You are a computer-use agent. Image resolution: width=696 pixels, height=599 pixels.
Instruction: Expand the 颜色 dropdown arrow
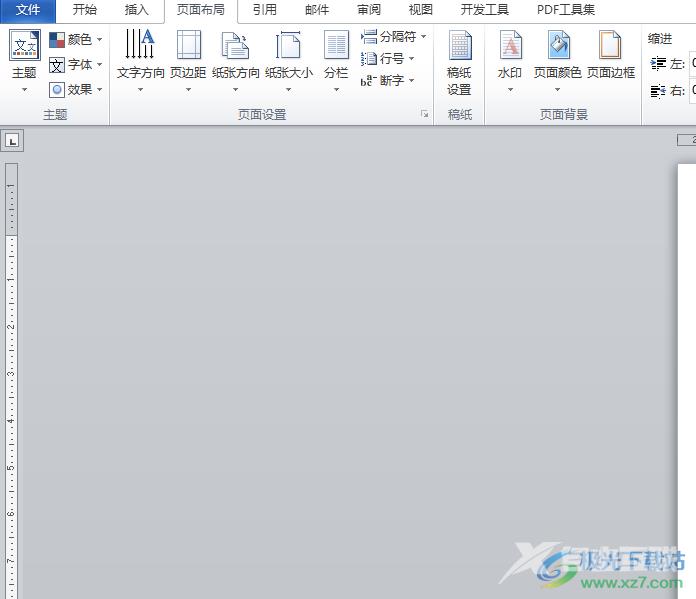99,40
